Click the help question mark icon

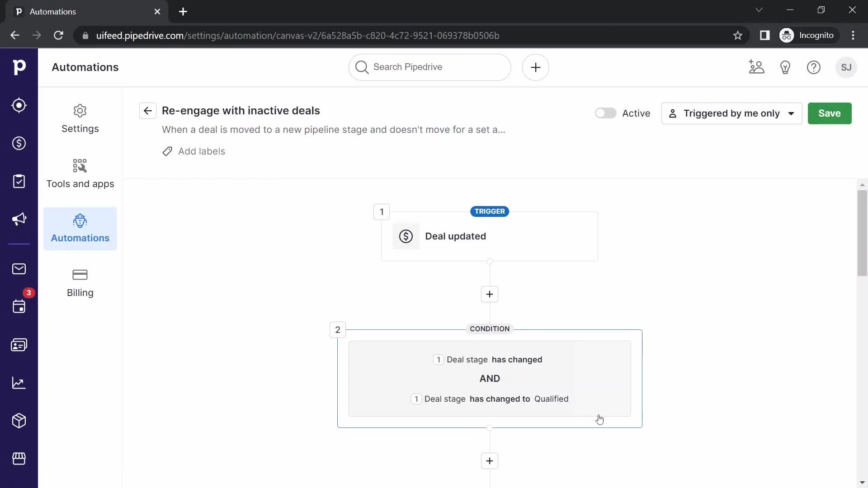[814, 67]
